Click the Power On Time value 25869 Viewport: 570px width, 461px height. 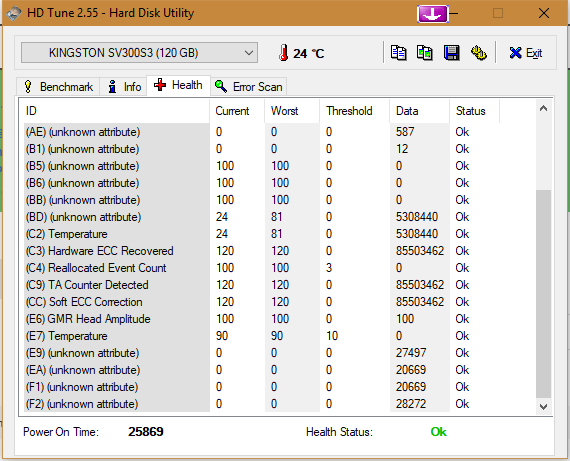point(146,432)
